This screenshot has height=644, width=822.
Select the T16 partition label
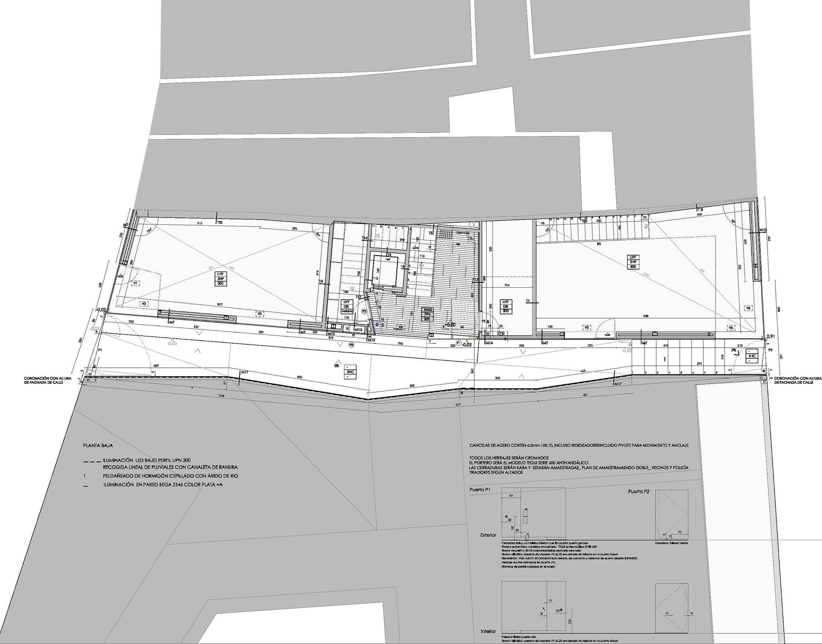point(364,238)
